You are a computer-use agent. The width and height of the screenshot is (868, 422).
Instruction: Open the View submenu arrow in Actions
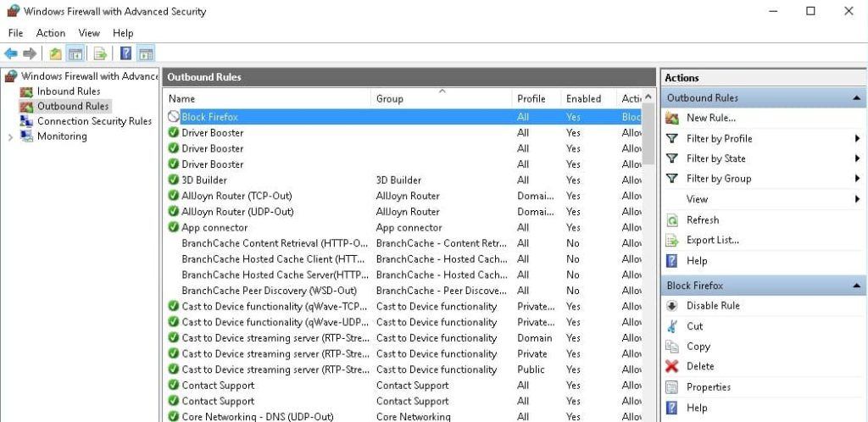click(858, 199)
